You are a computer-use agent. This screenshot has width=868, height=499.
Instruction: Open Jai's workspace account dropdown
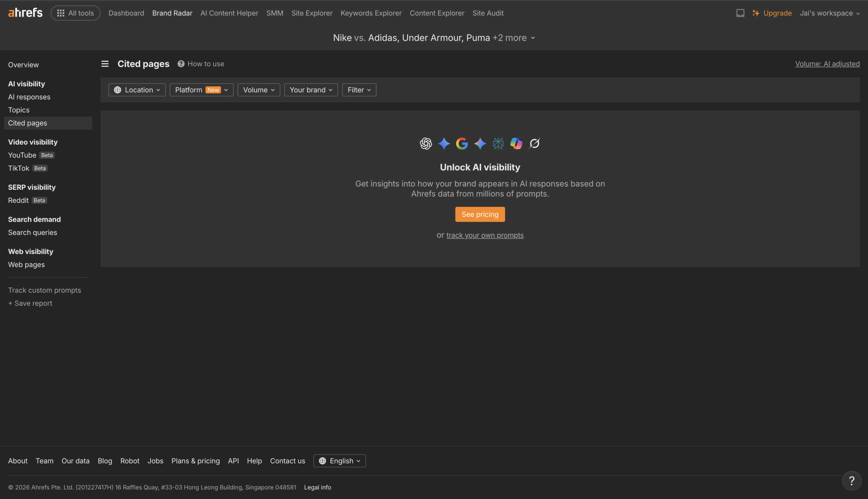coord(830,13)
